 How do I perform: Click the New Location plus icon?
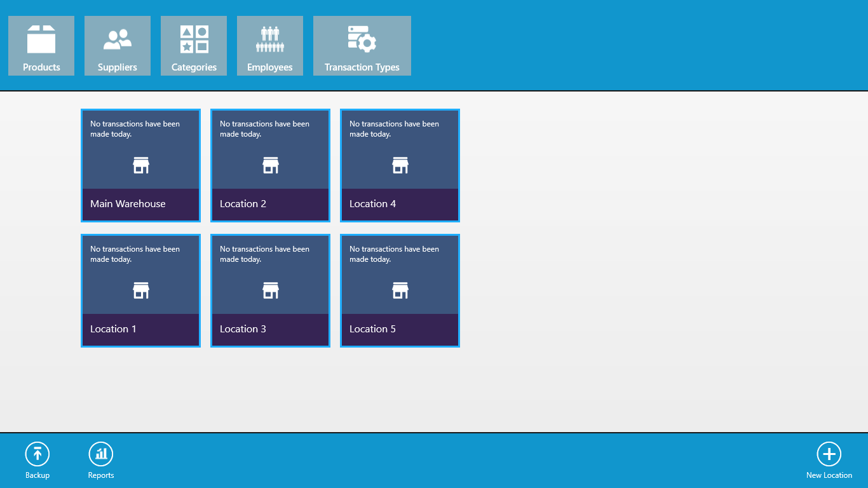point(829,454)
